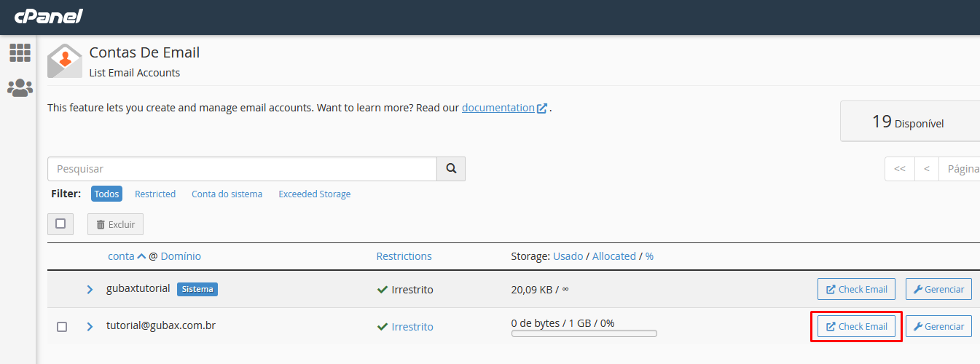
Task: Check the tutorial@gubax.com.br row checkbox
Action: click(62, 327)
